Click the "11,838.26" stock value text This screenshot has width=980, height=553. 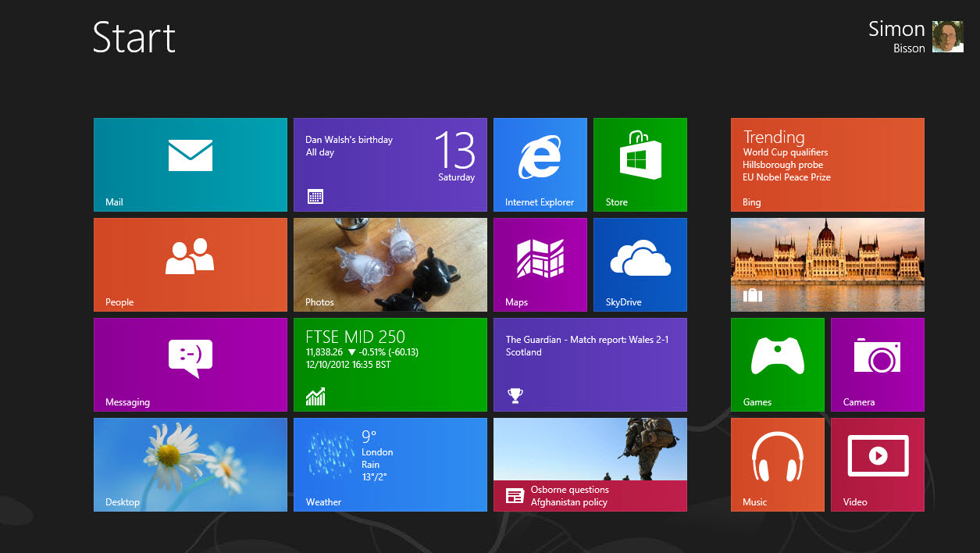click(x=325, y=352)
